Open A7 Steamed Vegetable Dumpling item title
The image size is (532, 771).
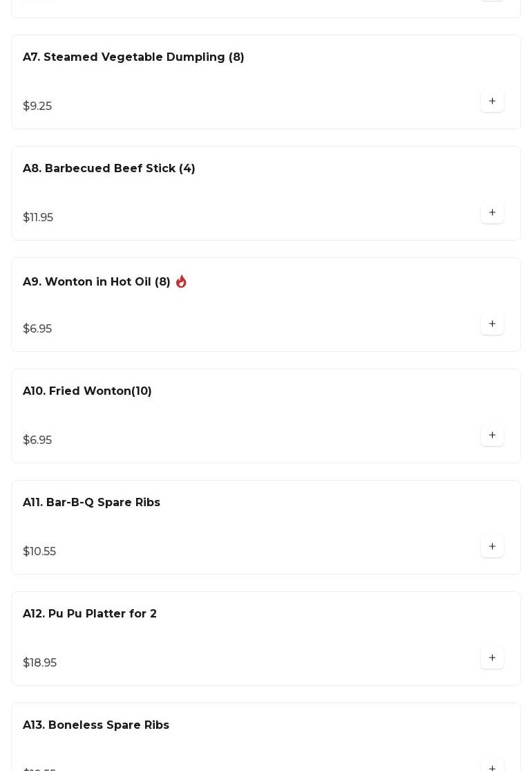point(133,57)
